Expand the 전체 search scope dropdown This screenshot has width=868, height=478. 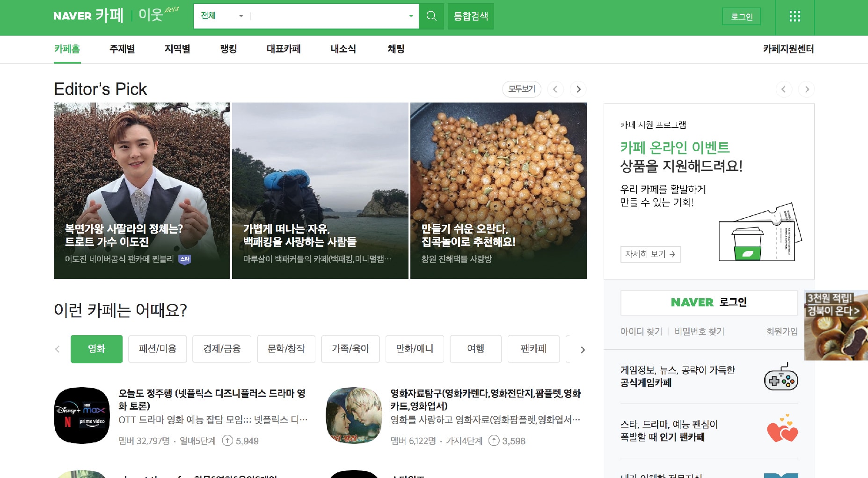click(x=222, y=16)
